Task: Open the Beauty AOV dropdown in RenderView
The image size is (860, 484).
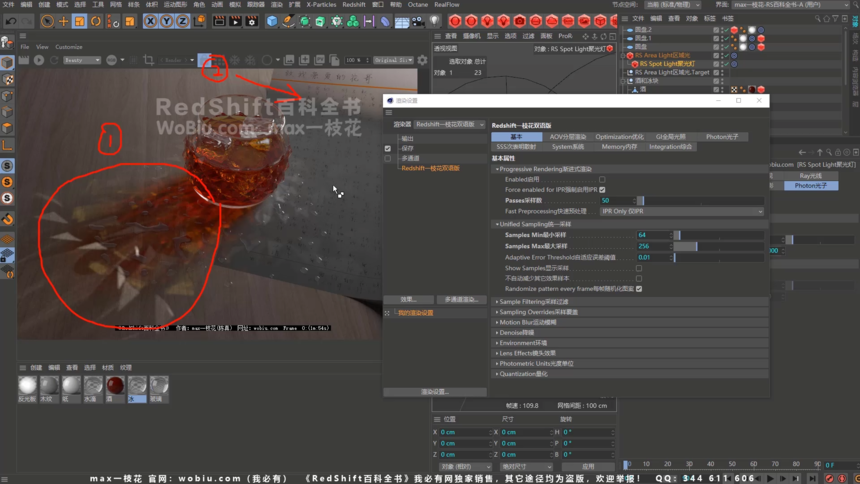Action: click(82, 60)
